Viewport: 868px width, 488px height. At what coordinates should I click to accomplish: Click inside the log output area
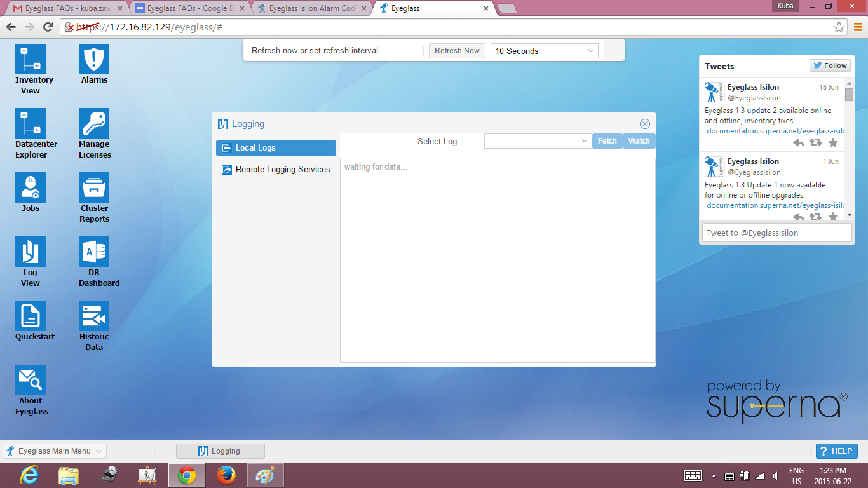498,261
